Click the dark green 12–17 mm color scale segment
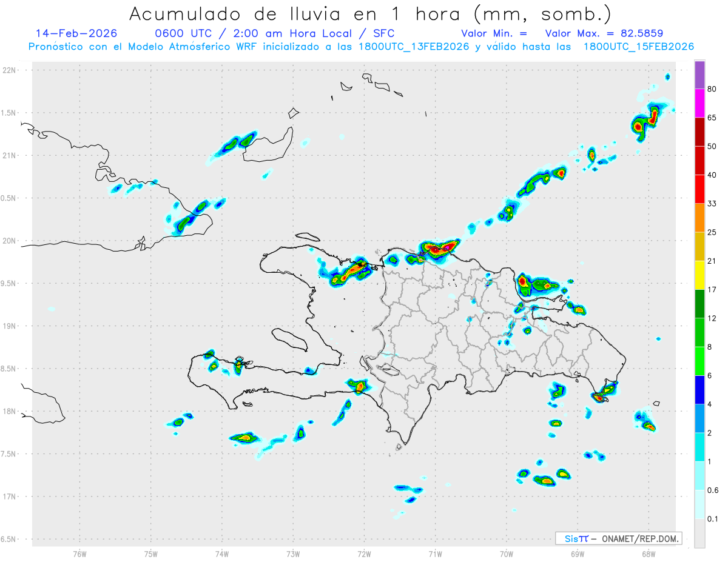Screen dimensions: 728x562 point(699,304)
